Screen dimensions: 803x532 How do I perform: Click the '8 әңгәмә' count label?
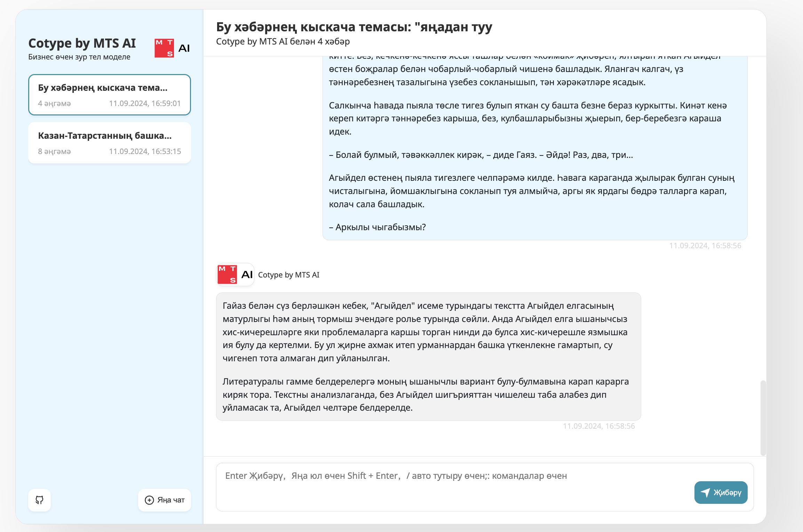[x=54, y=152]
